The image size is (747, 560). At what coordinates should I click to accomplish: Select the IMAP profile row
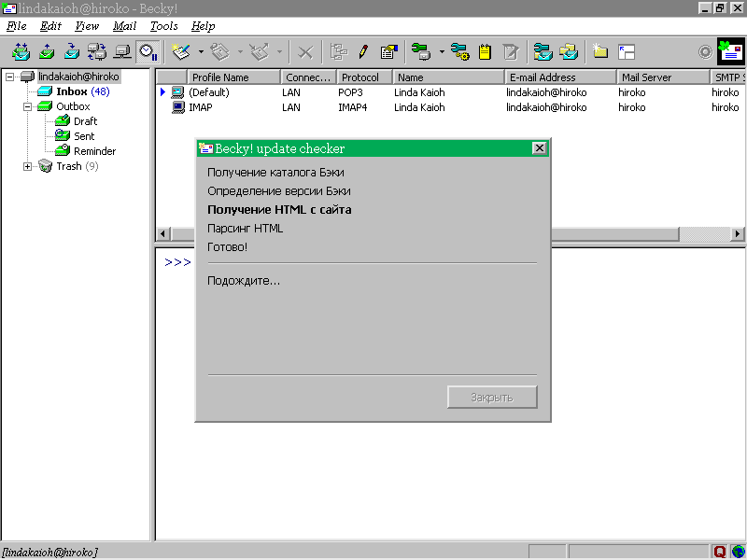pyautogui.click(x=451, y=107)
